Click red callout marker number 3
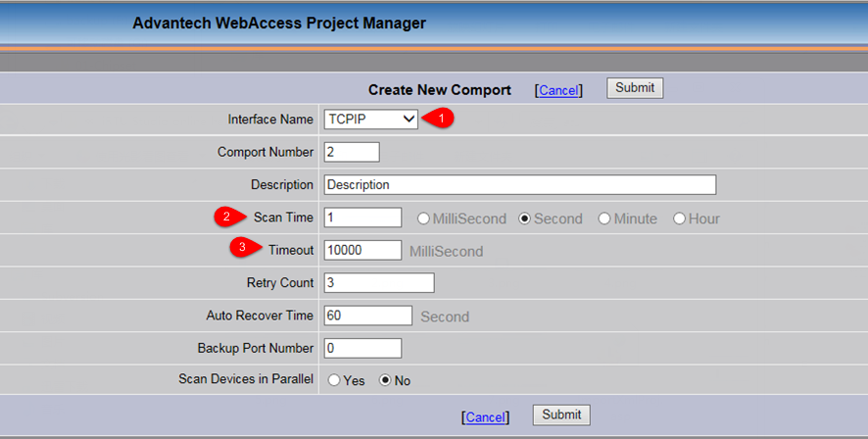Image resolution: width=868 pixels, height=439 pixels. [x=243, y=249]
